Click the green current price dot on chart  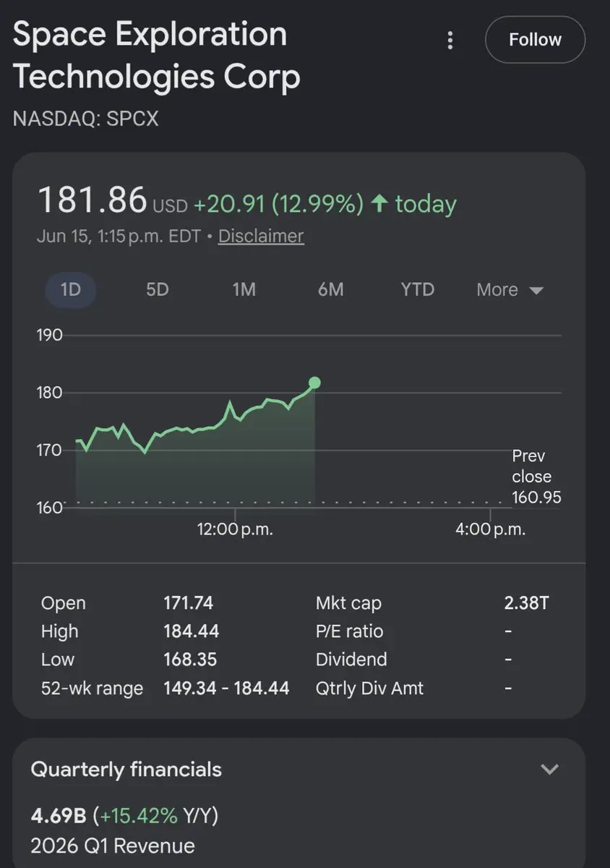[314, 383]
